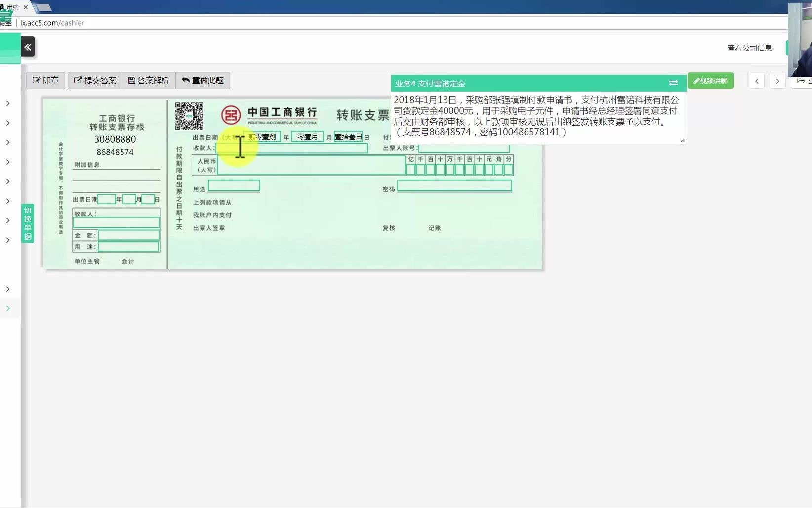This screenshot has height=508, width=812.
Task: Click the stub 金额 amount field
Action: (128, 235)
